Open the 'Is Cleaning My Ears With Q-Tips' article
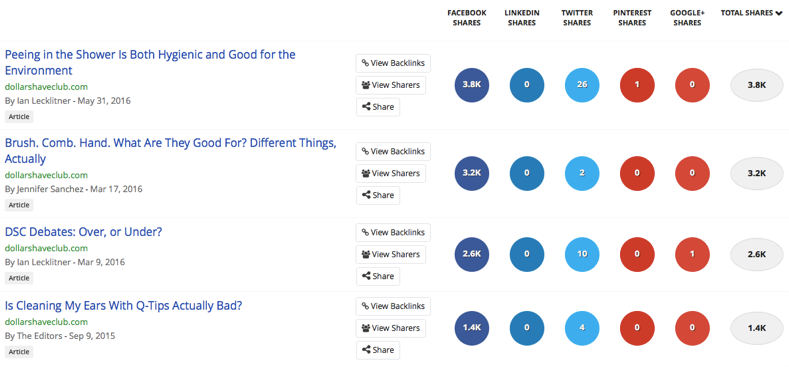 tap(123, 306)
